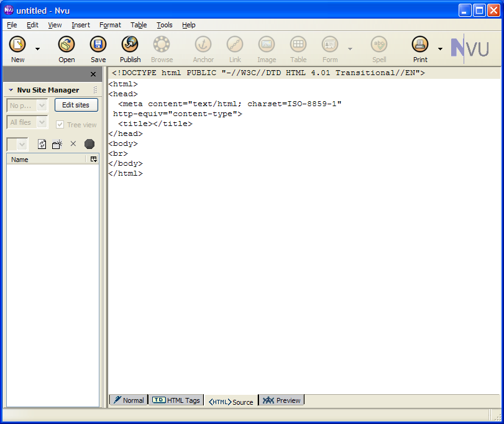Open the Insert menu
The image size is (504, 424).
81,25
